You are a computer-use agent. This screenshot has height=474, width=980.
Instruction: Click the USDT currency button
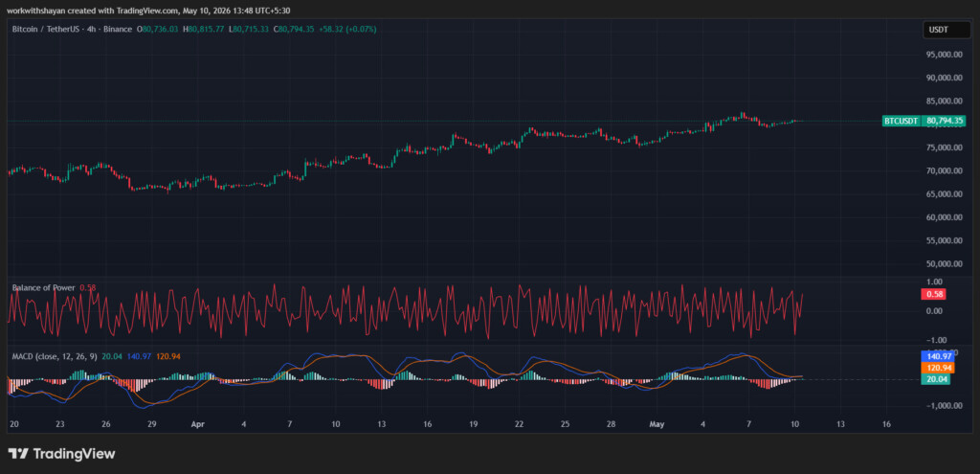[x=947, y=30]
